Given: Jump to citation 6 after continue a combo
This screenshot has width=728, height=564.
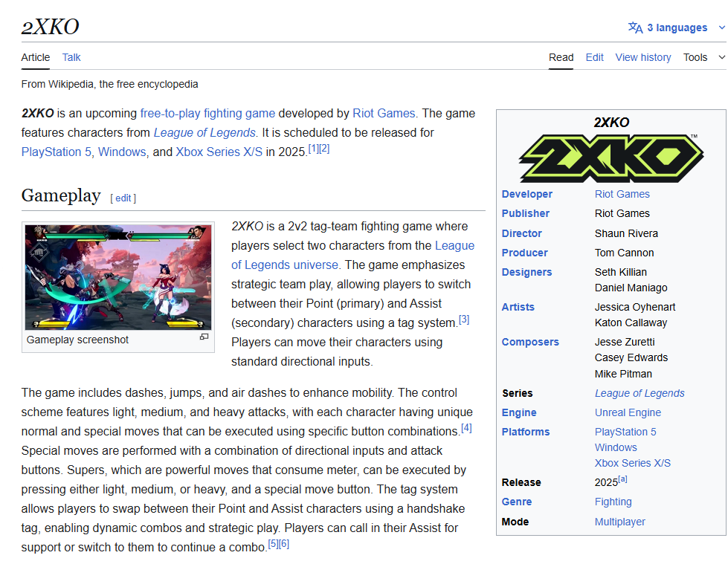Looking at the screenshot, I should 284,544.
